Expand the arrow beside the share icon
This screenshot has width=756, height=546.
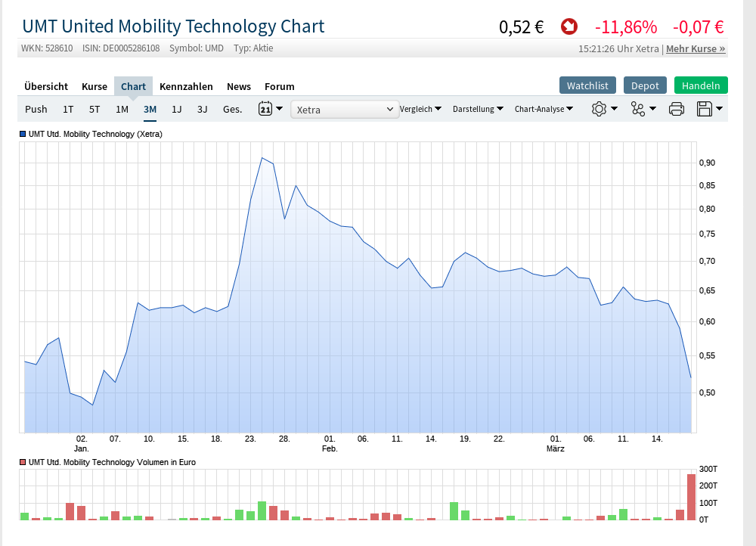pos(653,109)
